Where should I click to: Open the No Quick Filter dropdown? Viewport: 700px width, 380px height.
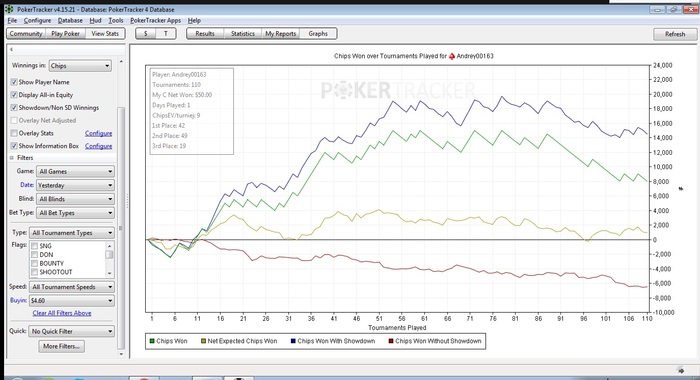point(72,331)
